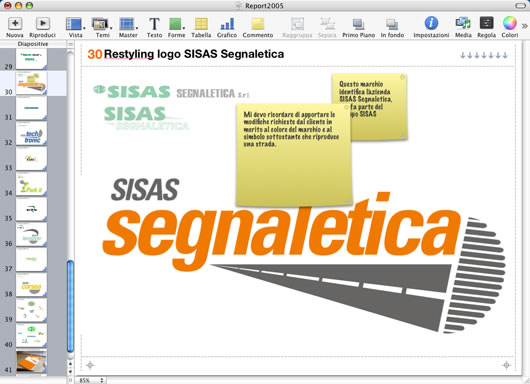
Task: Click the Diapositive panel header
Action: coord(33,44)
